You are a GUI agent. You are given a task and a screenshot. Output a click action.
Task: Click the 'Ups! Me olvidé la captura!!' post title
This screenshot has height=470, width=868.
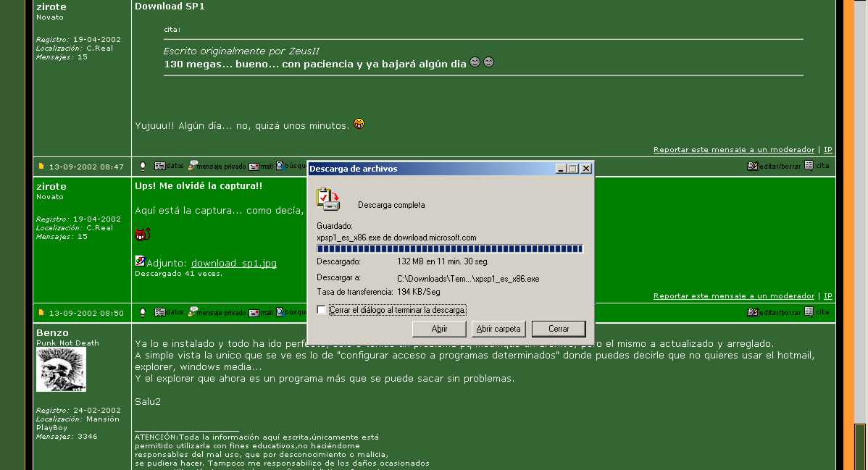pyautogui.click(x=199, y=186)
